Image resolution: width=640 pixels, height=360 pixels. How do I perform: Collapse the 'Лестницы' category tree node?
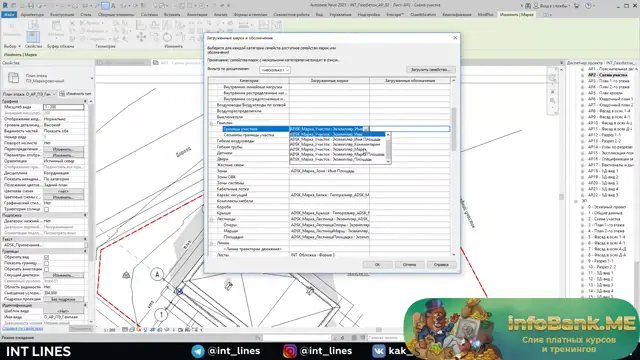tap(211, 219)
